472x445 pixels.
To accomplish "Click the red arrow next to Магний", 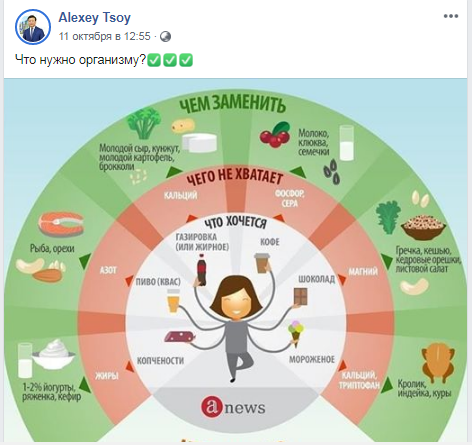I will tap(342, 279).
